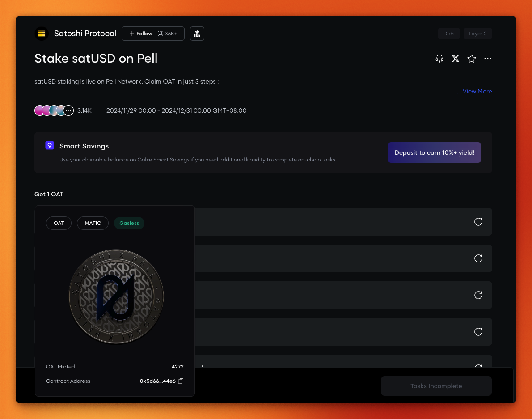Expand description with View More
532x419 pixels.
[474, 91]
